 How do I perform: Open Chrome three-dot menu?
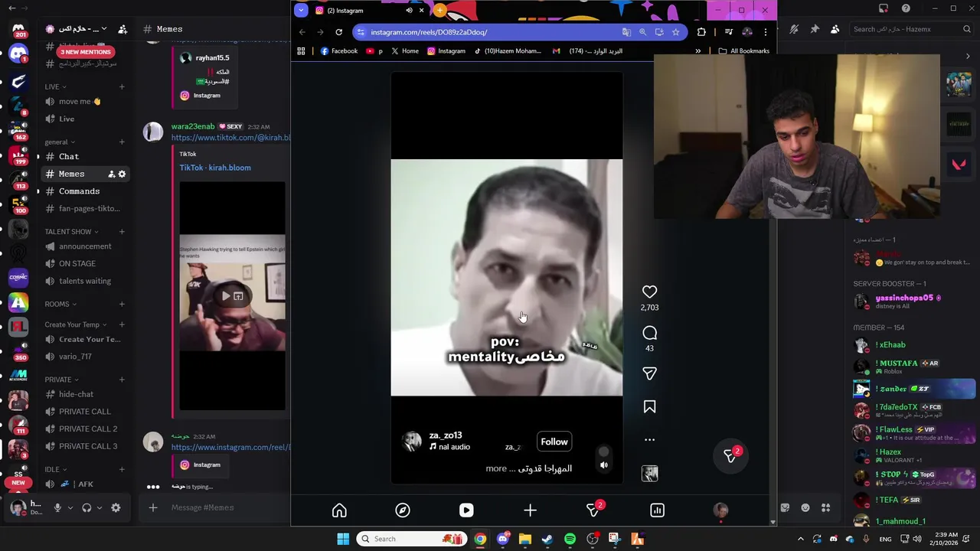click(765, 32)
